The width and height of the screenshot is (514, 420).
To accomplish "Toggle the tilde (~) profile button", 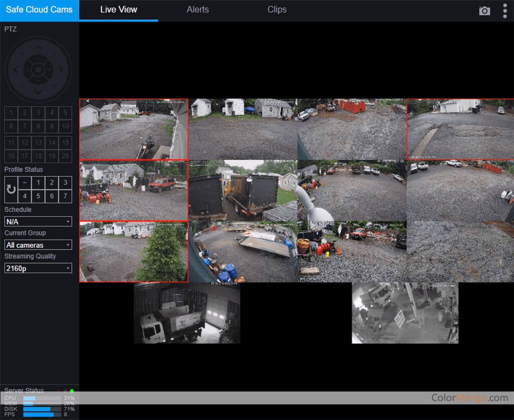I will (x=25, y=183).
